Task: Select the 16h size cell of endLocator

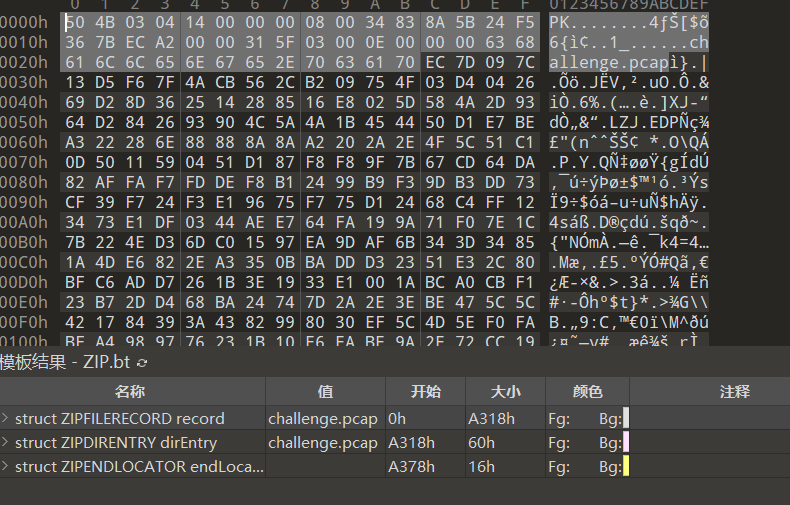Action: [482, 467]
